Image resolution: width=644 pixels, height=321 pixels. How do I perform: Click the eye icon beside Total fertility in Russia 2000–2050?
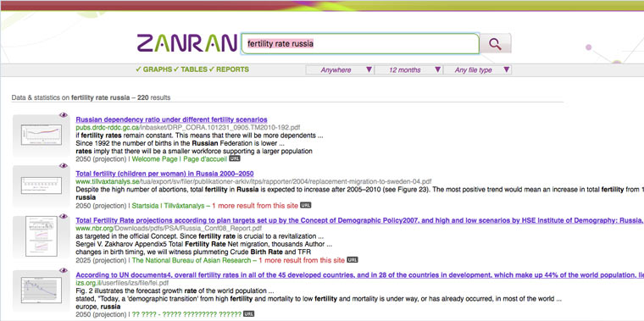point(64,166)
